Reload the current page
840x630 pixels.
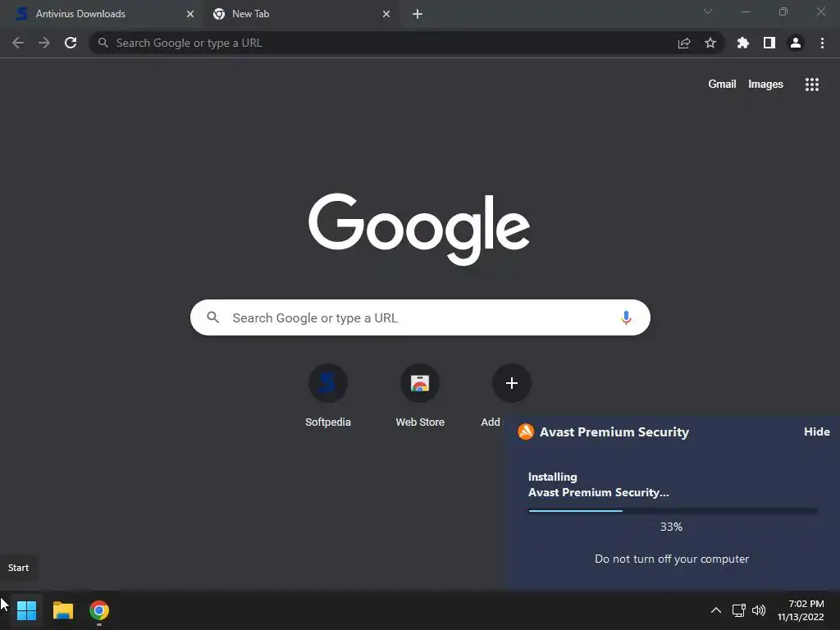point(71,43)
